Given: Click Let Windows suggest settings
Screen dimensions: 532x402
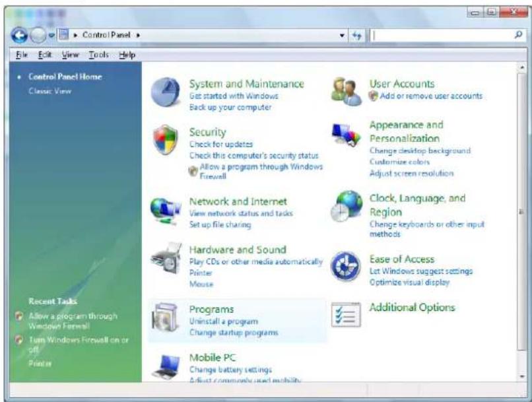Looking at the screenshot, I should point(421,271).
